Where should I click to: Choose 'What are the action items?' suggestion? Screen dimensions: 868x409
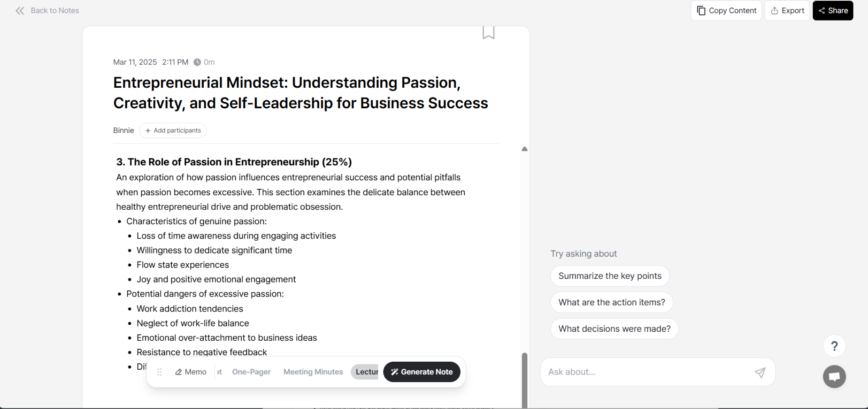(x=611, y=302)
